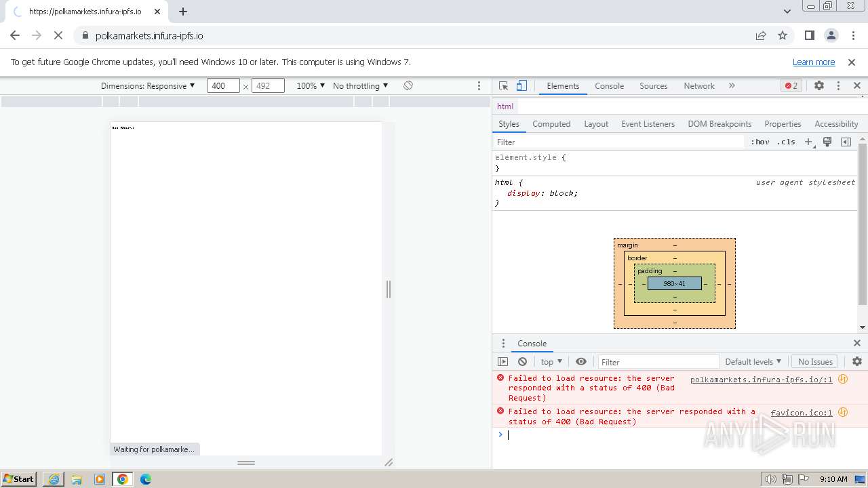Focus the console Filter input

658,362
